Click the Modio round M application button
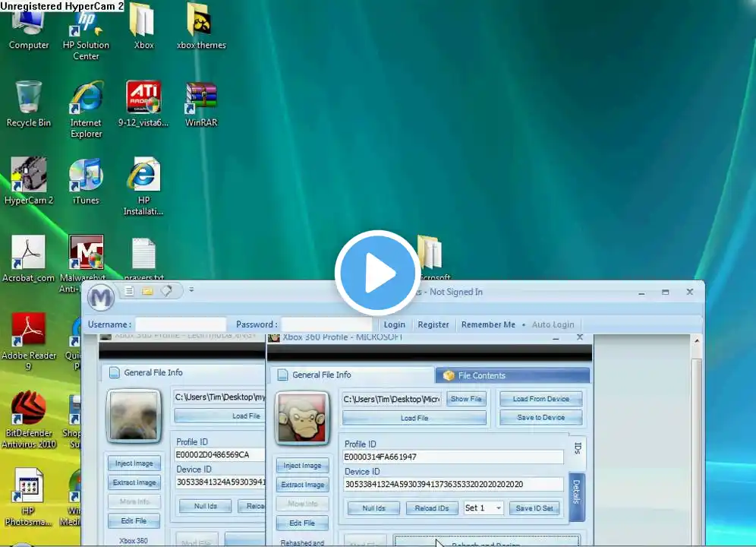 100,297
